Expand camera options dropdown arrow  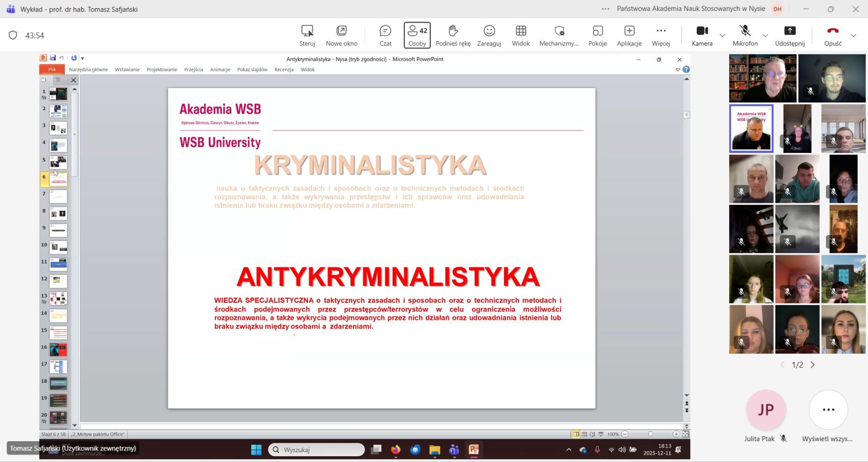coord(722,36)
